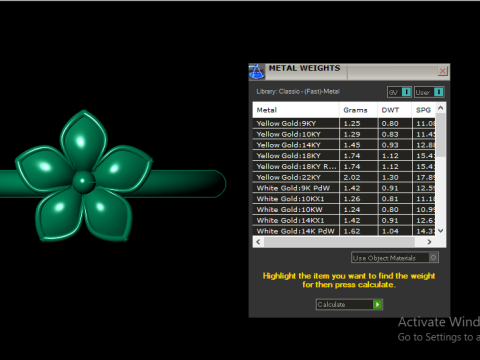Select the Yellow Gold:18KY row
This screenshot has width=480, height=360.
coord(344,156)
